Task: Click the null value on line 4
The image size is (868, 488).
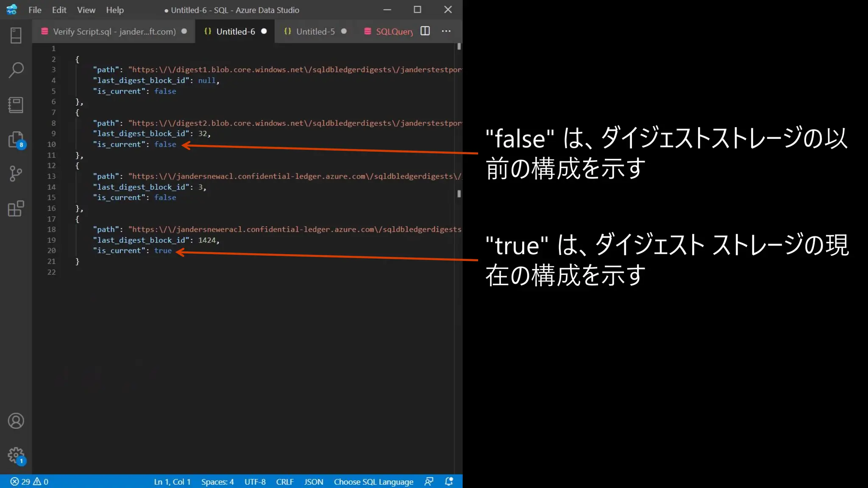Action: pos(207,80)
